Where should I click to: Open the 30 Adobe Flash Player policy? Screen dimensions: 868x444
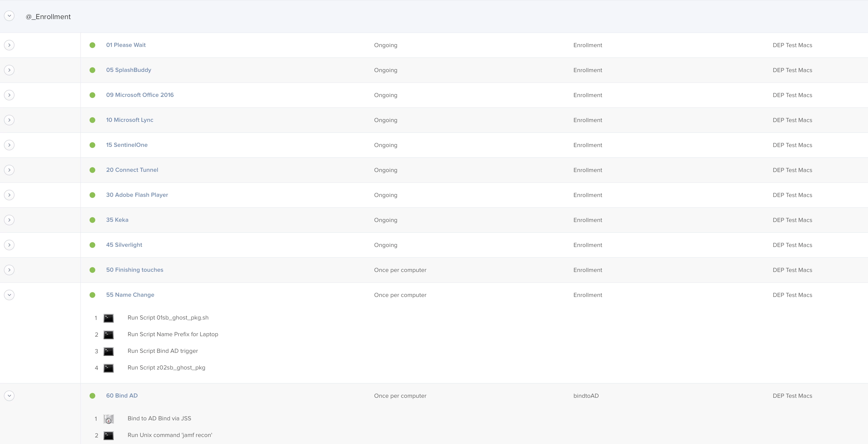(x=137, y=195)
